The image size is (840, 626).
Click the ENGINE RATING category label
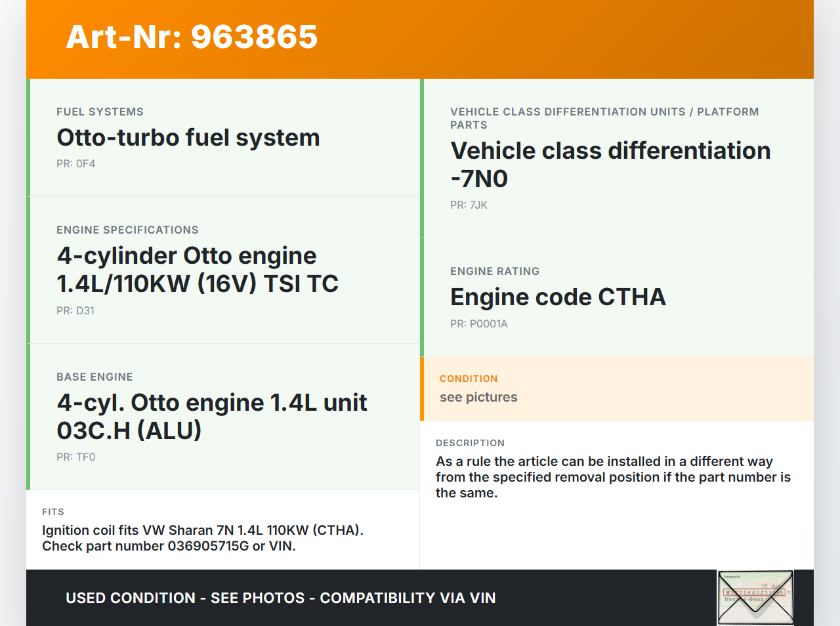pos(495,272)
